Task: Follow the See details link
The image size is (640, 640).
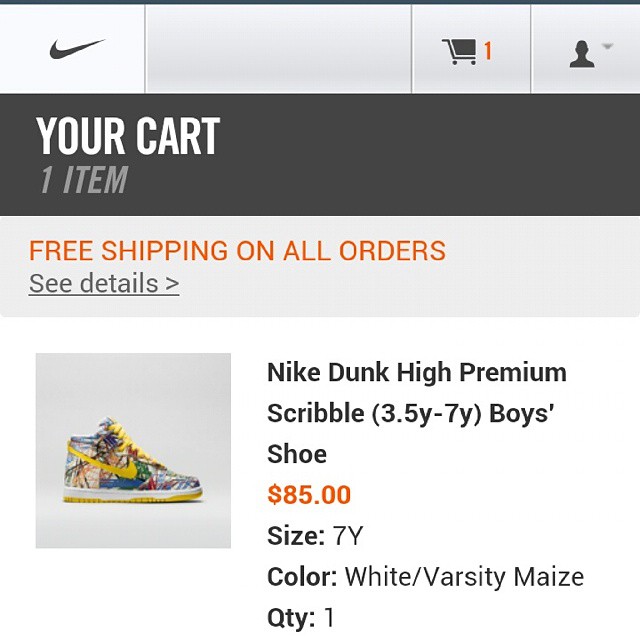Action: coord(104,283)
